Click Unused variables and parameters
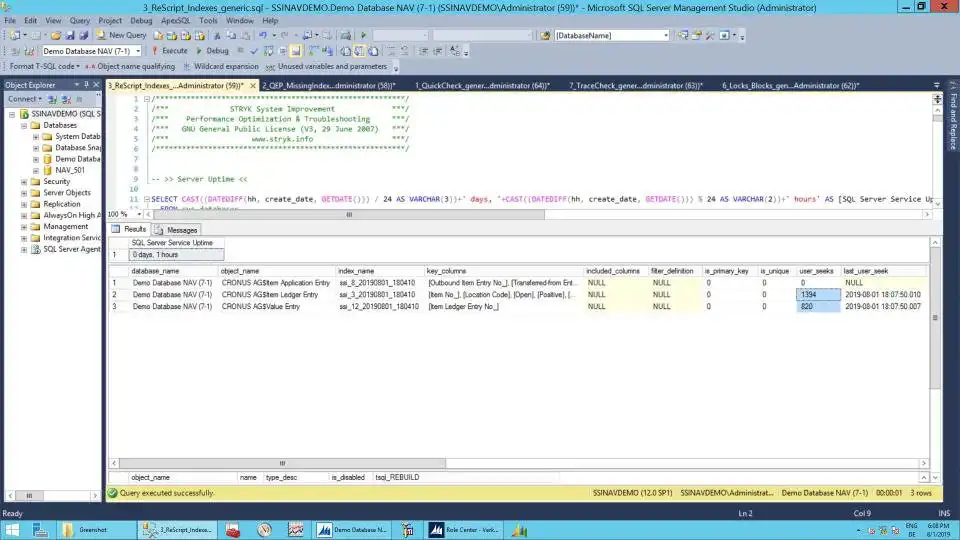 [327, 66]
